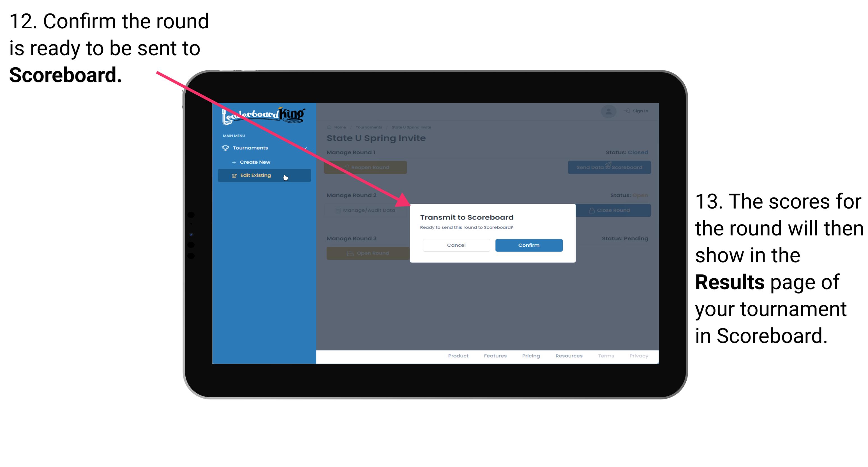Click the Cancel button in dialog
Screen dimensions: 868x467
pos(456,245)
